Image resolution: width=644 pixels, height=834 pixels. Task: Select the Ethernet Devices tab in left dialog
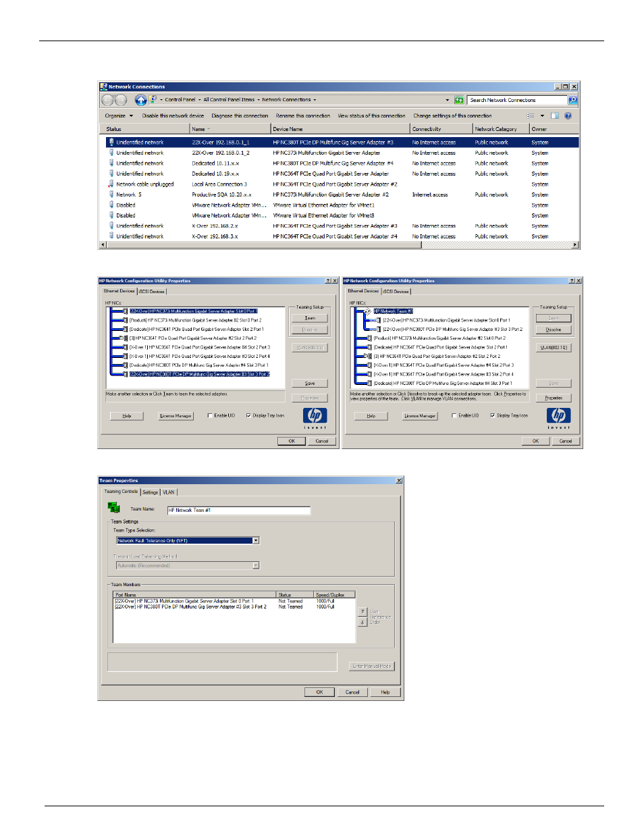119,291
